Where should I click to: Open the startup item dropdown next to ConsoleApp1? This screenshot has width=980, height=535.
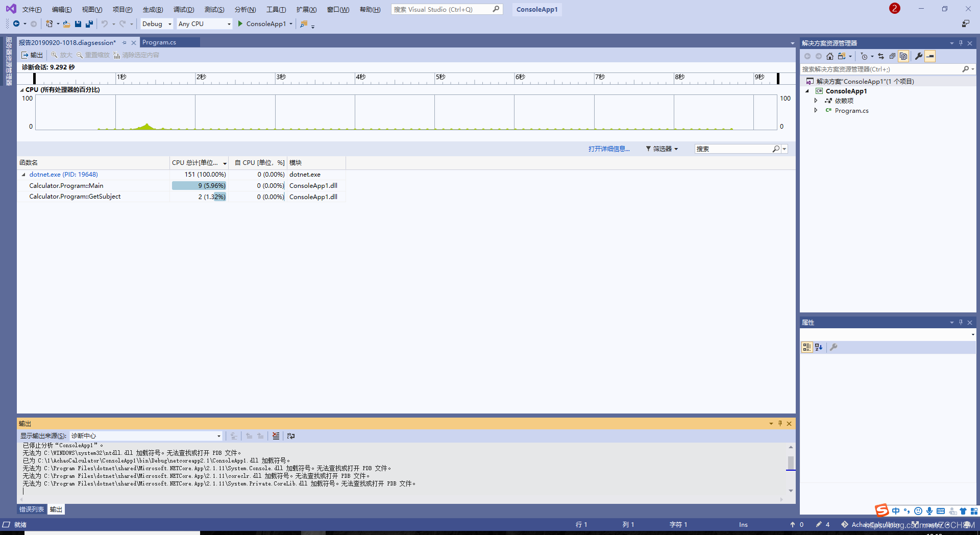coord(291,24)
